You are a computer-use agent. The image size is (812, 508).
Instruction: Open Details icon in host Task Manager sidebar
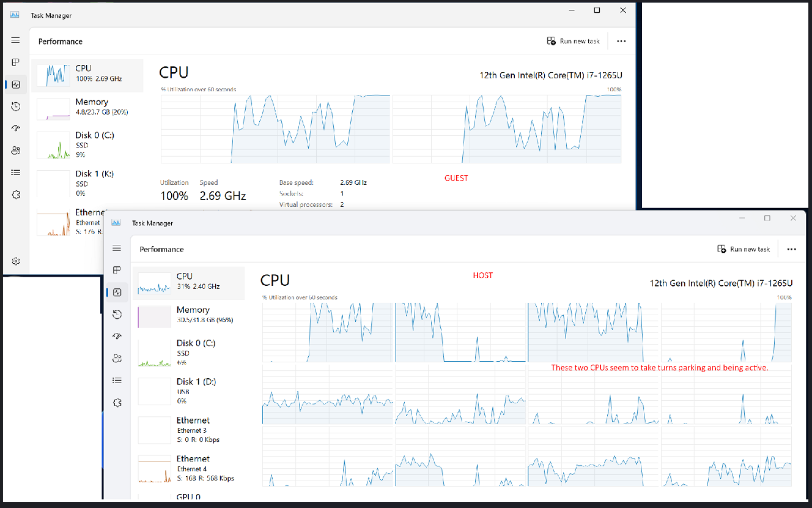click(117, 380)
